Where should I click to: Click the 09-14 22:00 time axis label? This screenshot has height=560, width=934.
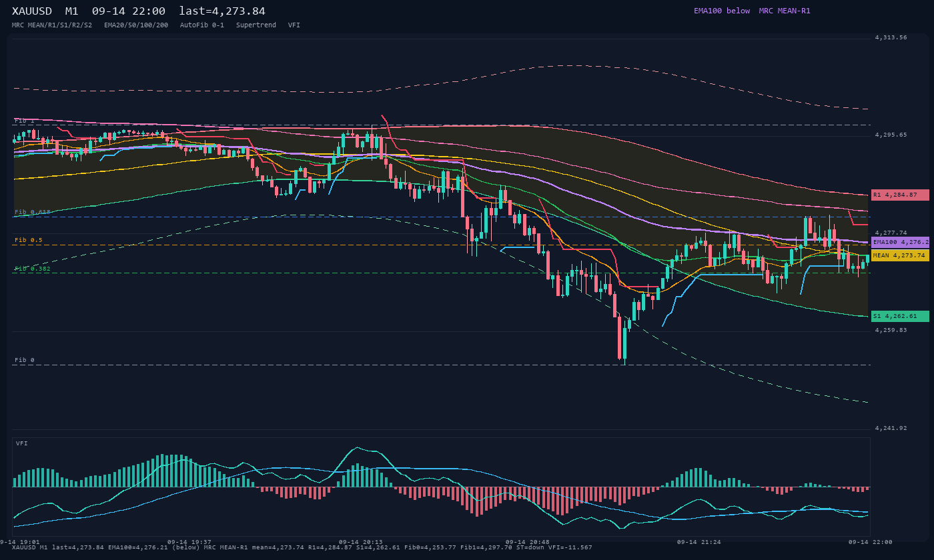[x=870, y=542]
